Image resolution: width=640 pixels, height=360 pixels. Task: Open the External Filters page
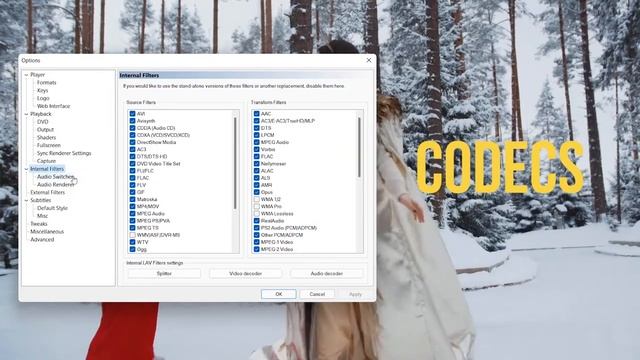[x=47, y=192]
